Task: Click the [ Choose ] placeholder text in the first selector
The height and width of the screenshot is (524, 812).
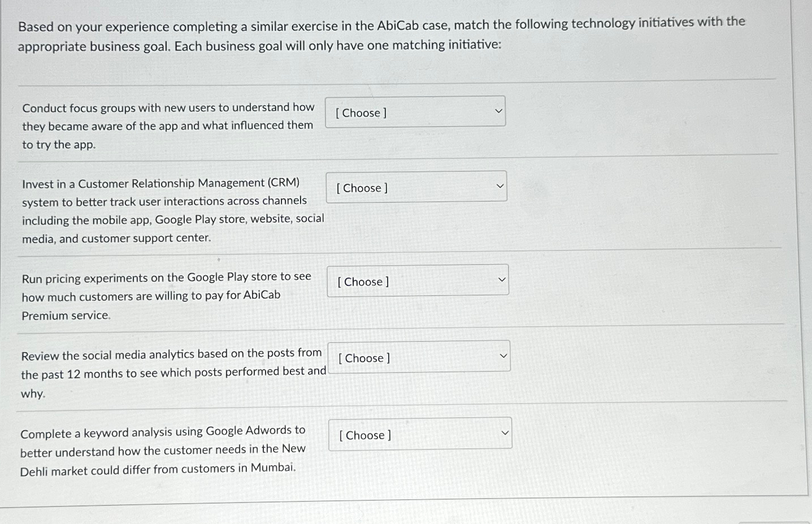Action: 361,112
